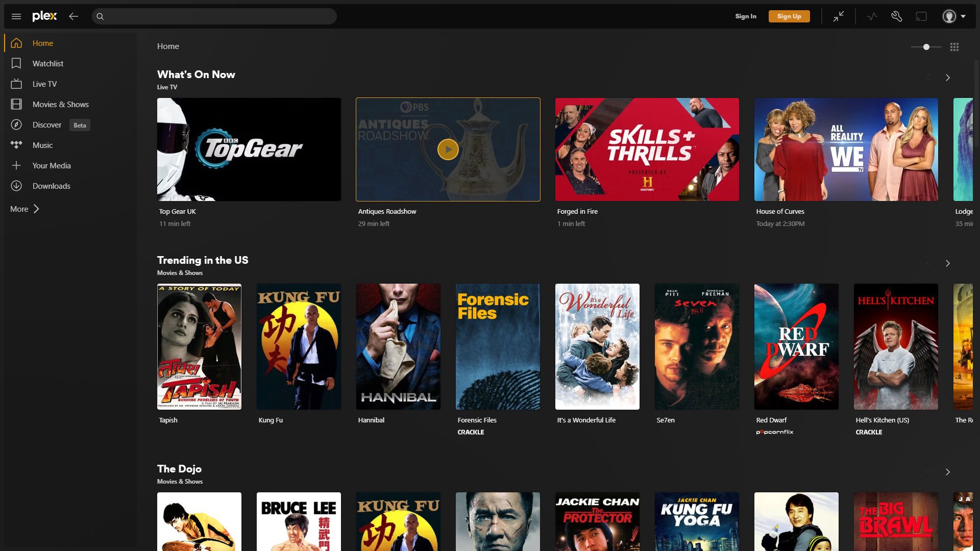
Task: Open the Plex settings wrench icon
Action: pyautogui.click(x=896, y=16)
